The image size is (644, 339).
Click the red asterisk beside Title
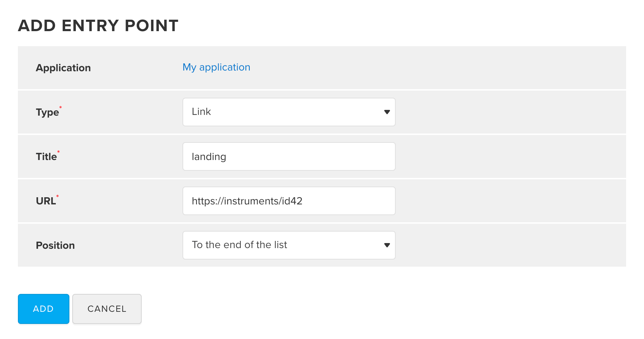pyautogui.click(x=59, y=152)
